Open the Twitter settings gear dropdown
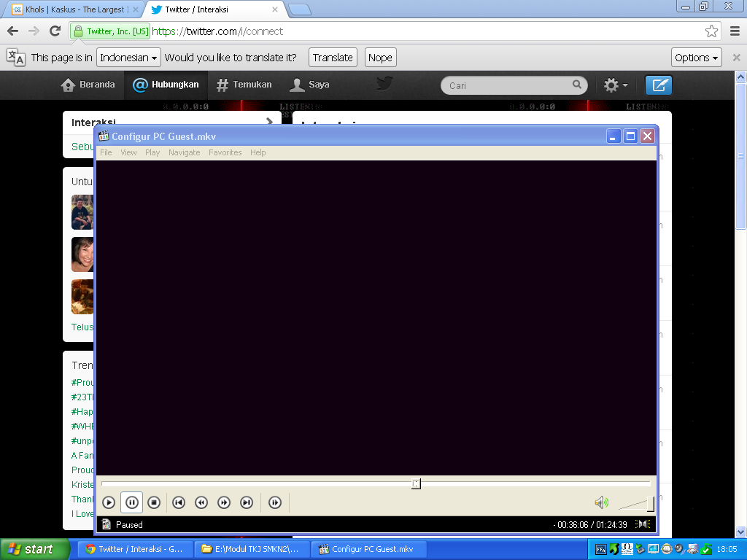The height and width of the screenshot is (560, 747). pos(615,85)
